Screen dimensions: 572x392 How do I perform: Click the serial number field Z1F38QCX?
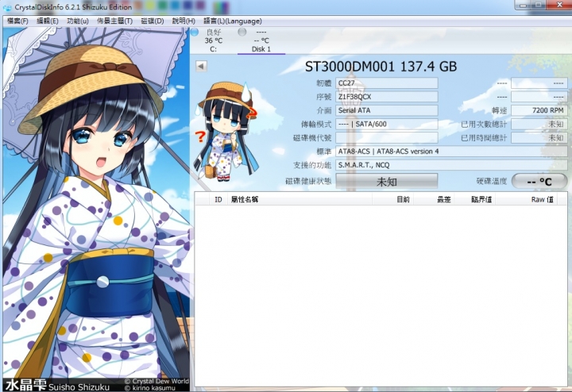[x=387, y=97]
